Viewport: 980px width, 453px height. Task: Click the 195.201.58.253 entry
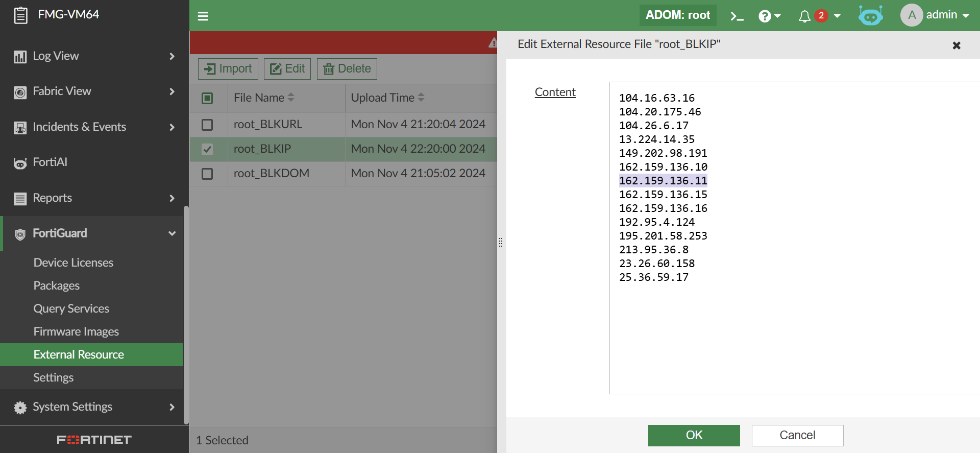coord(663,236)
